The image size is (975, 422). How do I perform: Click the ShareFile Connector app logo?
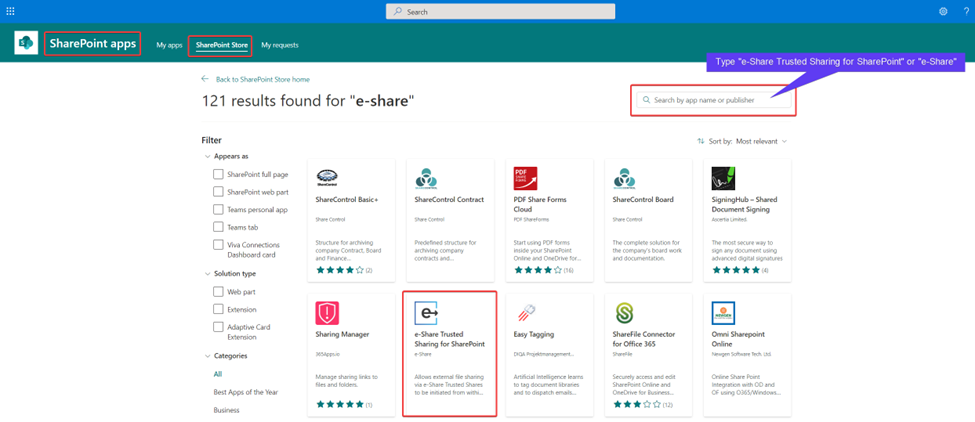pyautogui.click(x=624, y=313)
